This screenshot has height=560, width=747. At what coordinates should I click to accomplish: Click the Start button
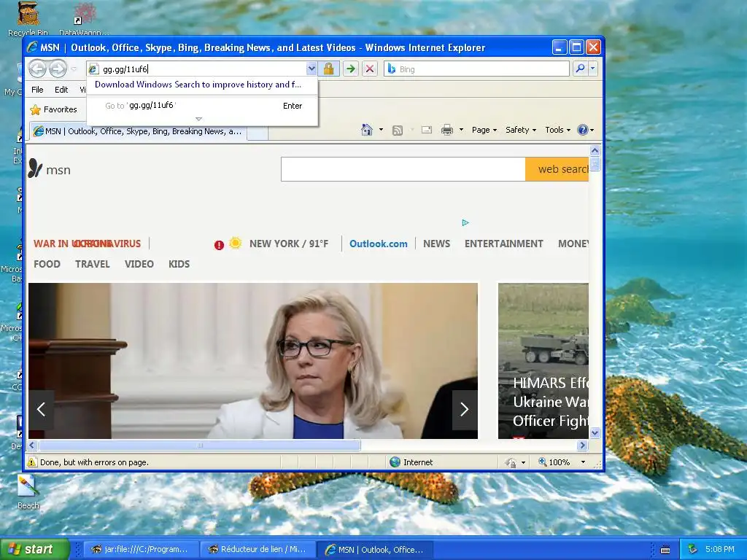click(x=35, y=550)
